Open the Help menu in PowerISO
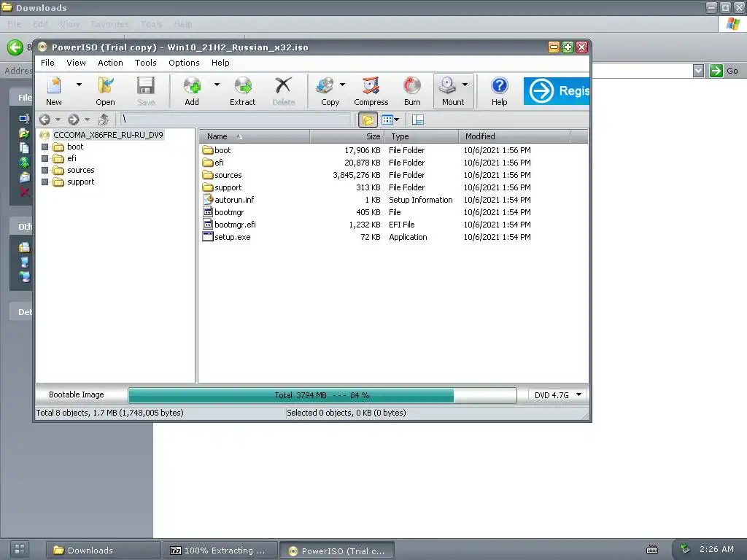Image resolution: width=747 pixels, height=560 pixels. (x=220, y=63)
